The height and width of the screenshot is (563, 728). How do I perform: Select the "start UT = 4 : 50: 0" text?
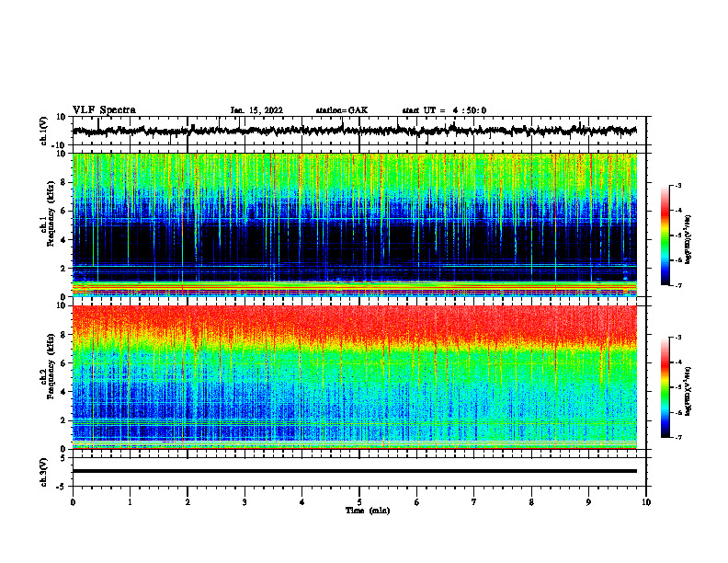[444, 110]
